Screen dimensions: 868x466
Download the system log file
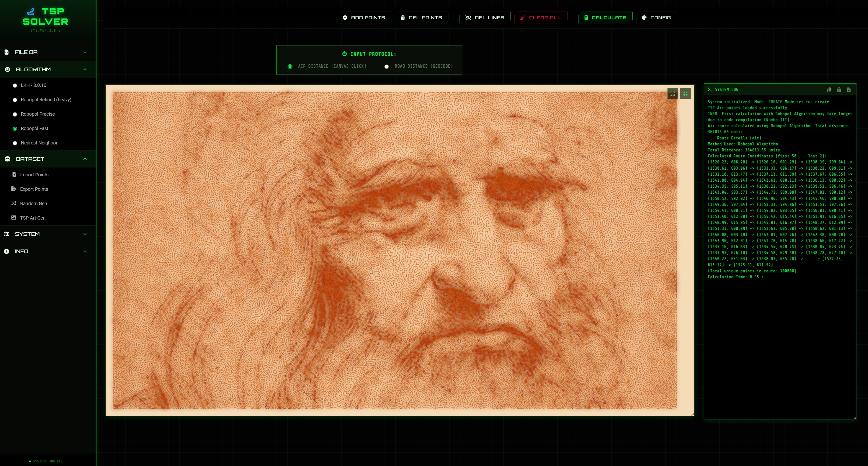[x=849, y=90]
